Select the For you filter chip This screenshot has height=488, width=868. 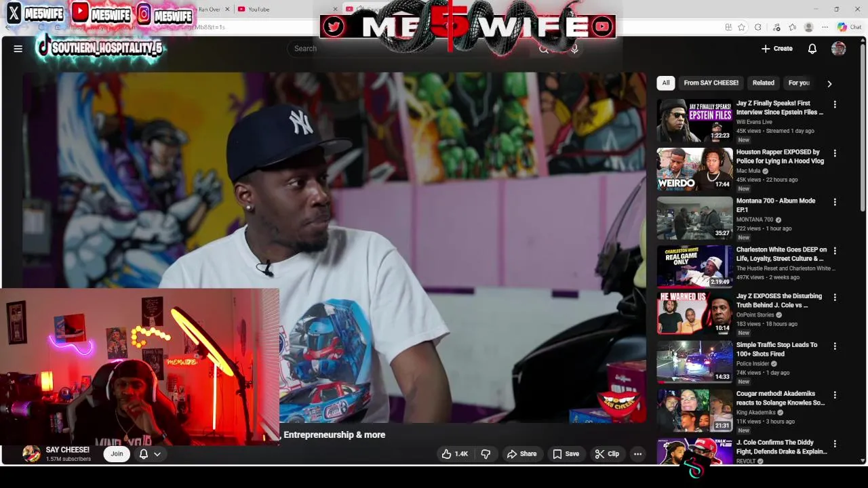[799, 83]
